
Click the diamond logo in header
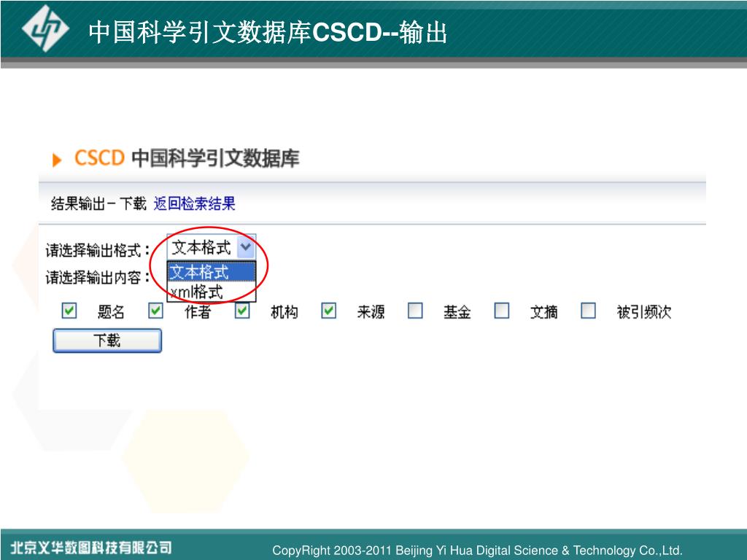(45, 28)
